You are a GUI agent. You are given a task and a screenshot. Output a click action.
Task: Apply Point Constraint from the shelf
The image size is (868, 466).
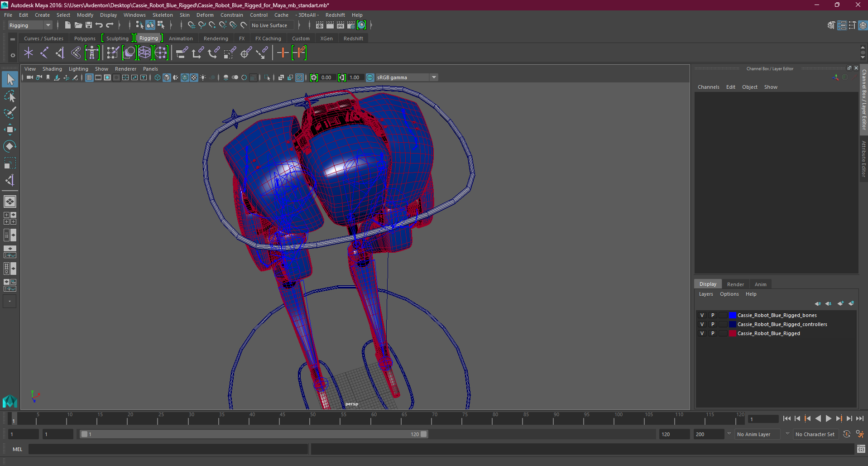point(198,53)
